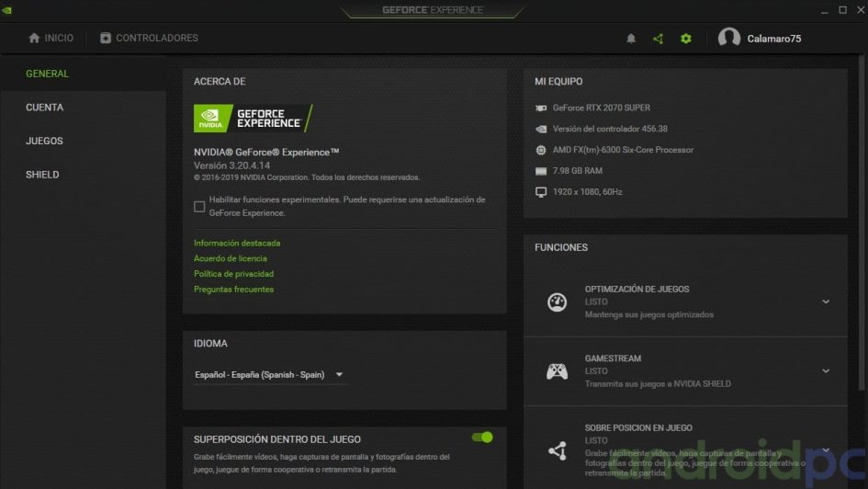Image resolution: width=868 pixels, height=489 pixels.
Task: Go to the INICIO tab
Action: coord(51,38)
